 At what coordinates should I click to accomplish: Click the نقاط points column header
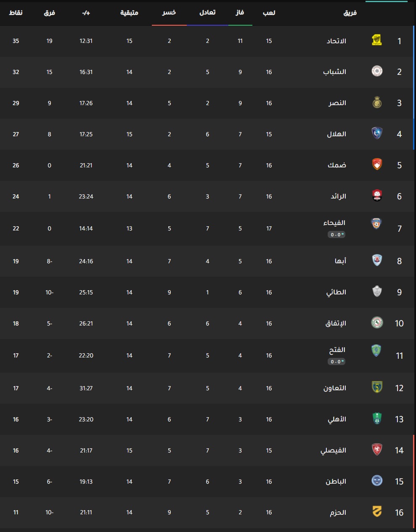point(16,13)
